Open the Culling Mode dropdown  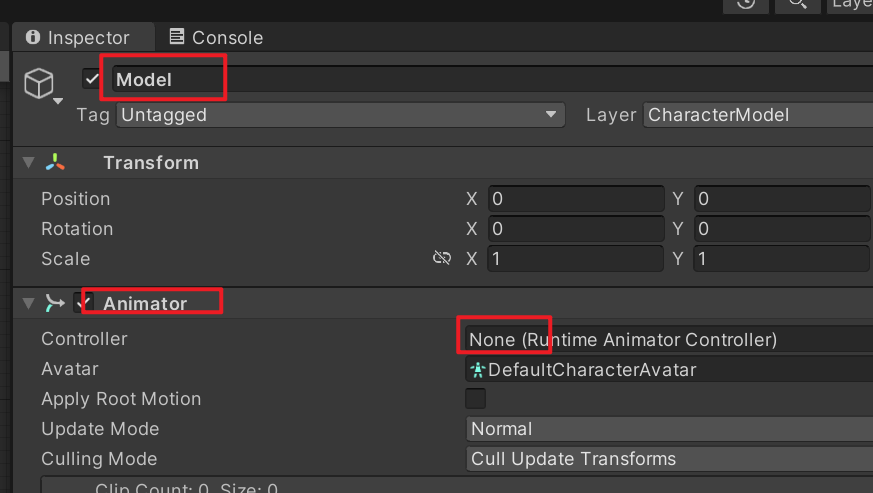(669, 459)
